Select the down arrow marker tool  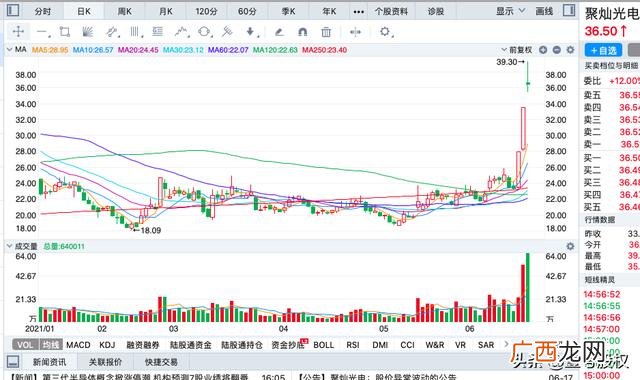[x=251, y=31]
